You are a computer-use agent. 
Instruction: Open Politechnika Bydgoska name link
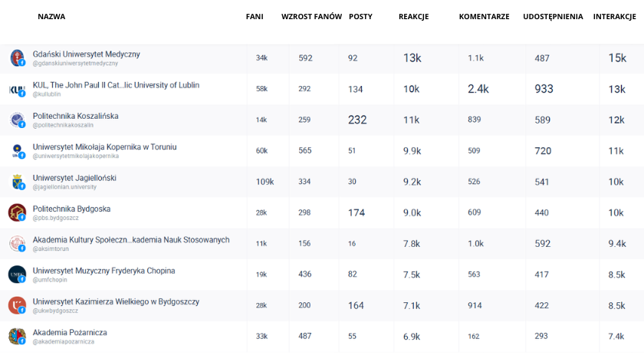coord(71,209)
